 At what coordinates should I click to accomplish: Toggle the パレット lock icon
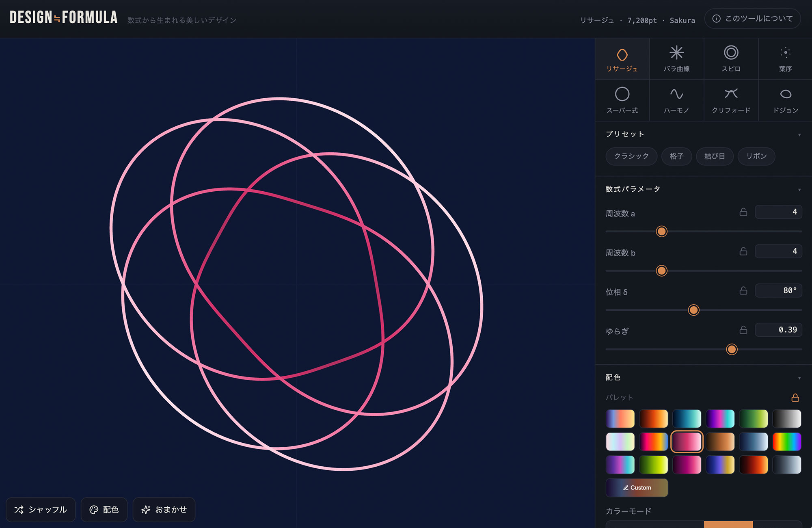point(795,398)
